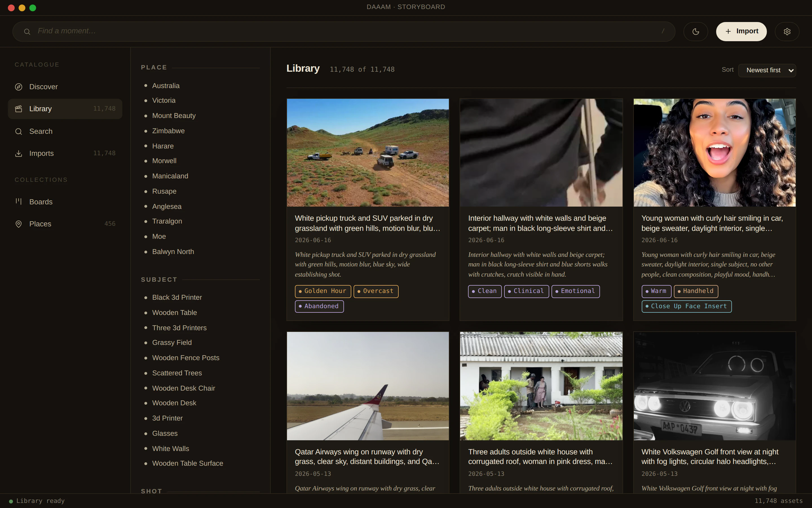
Task: Click the Library clapperboard icon
Action: [18, 109]
